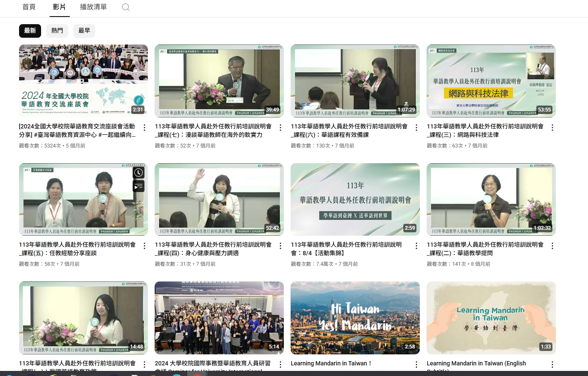The height and width of the screenshot is (376, 588).
Task: Open options menu for 2024全國大學校院華語教育交流座談會 video
Action: click(144, 128)
